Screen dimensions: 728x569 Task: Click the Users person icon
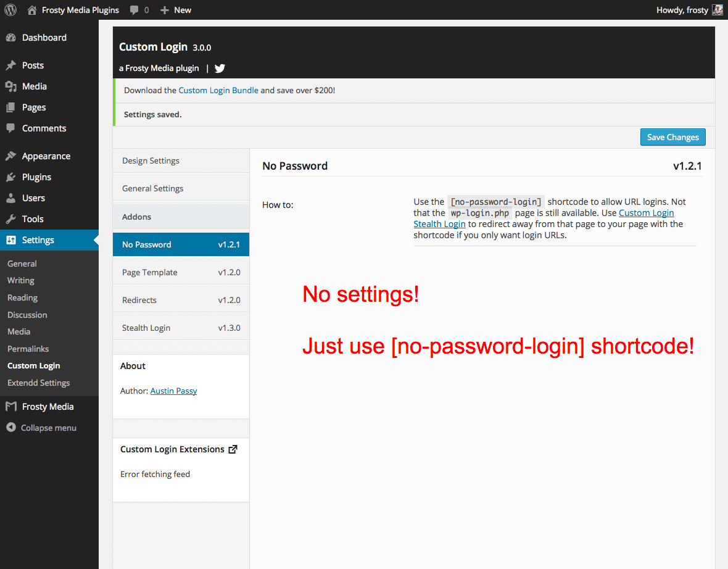point(10,198)
